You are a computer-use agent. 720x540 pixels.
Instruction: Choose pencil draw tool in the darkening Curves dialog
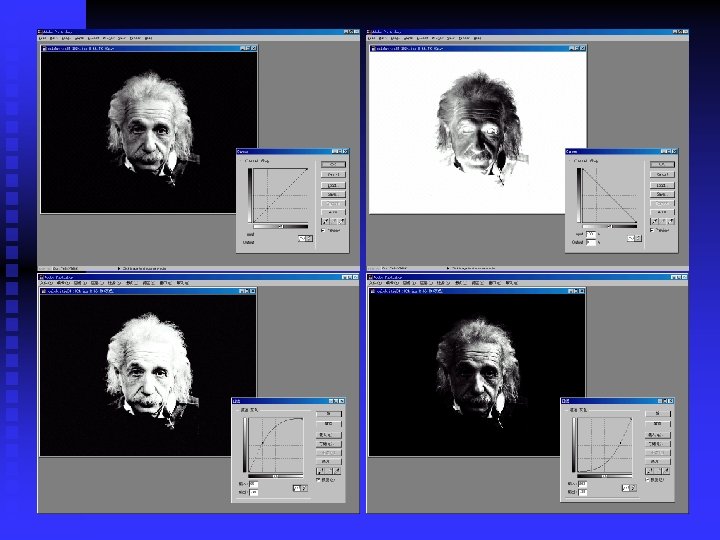tap(634, 488)
